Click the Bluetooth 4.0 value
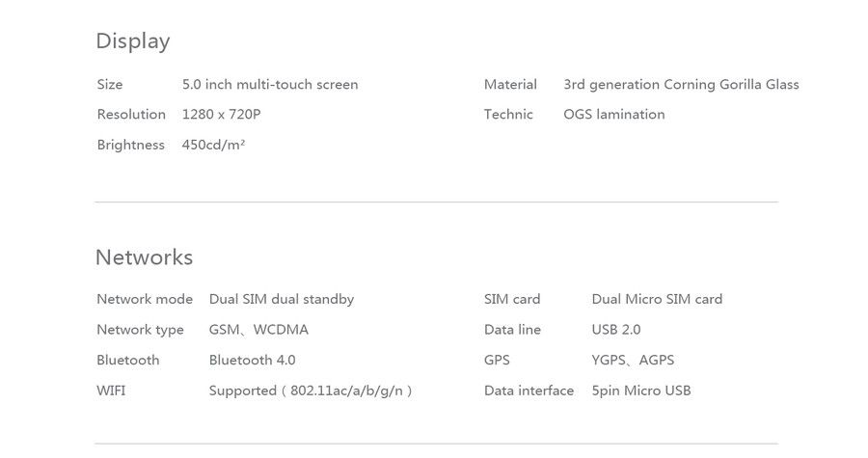 [253, 360]
